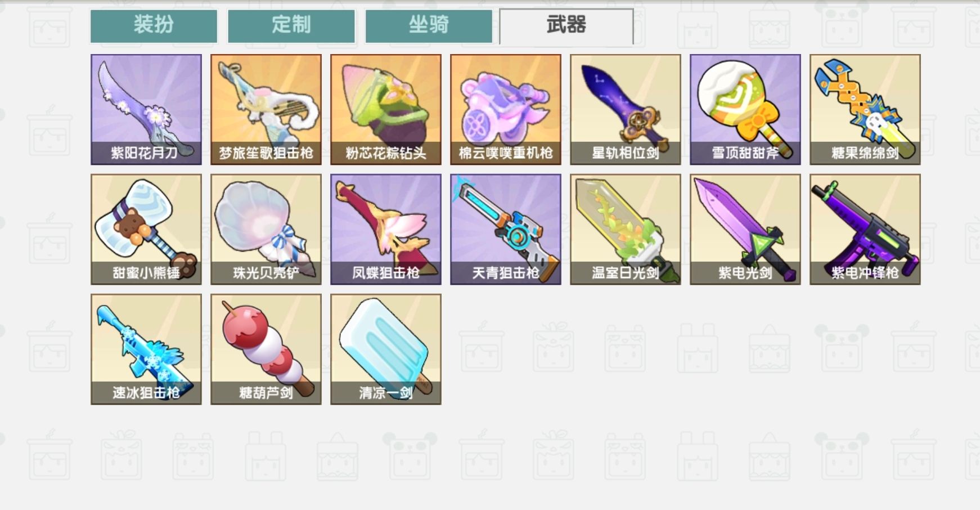Select the 武器 tab
This screenshot has height=510, width=980.
tap(567, 26)
